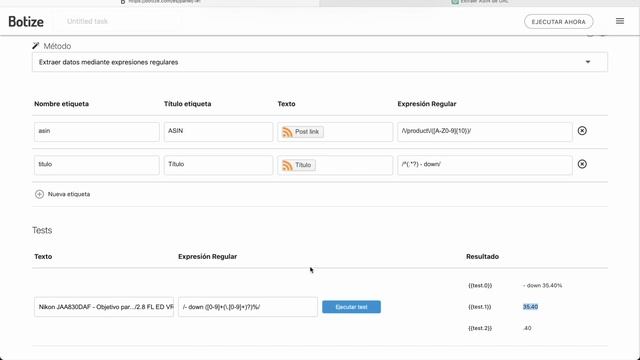Image resolution: width=640 pixels, height=360 pixels.
Task: Remove the asin row with delete icon
Action: [582, 131]
